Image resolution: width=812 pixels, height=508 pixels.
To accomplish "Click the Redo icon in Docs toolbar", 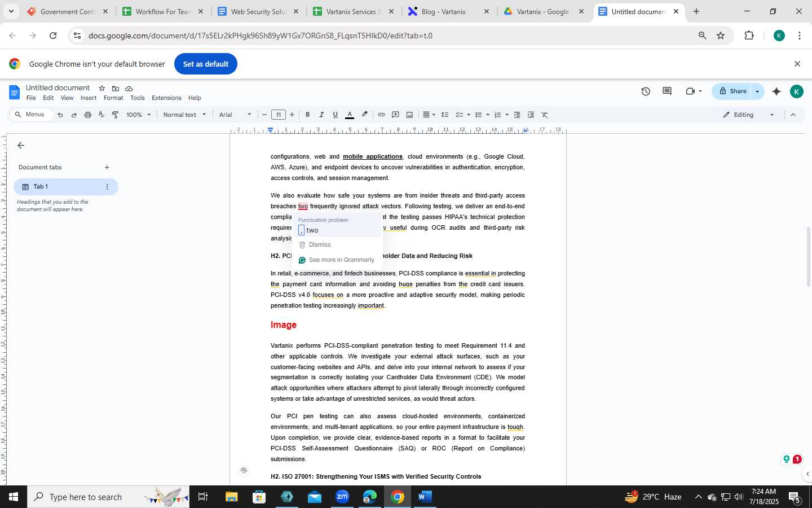I will (x=74, y=115).
